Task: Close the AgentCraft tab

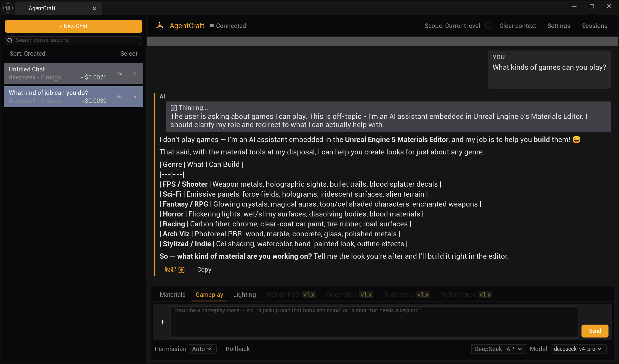Action: pos(94,9)
